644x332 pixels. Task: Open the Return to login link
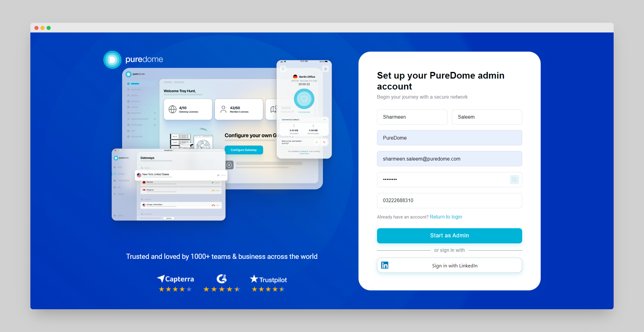coord(446,217)
